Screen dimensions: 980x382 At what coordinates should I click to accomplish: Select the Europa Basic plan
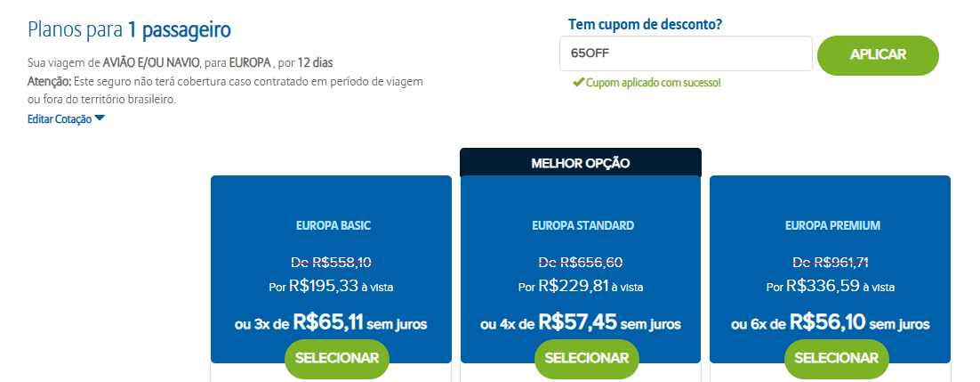[337, 358]
